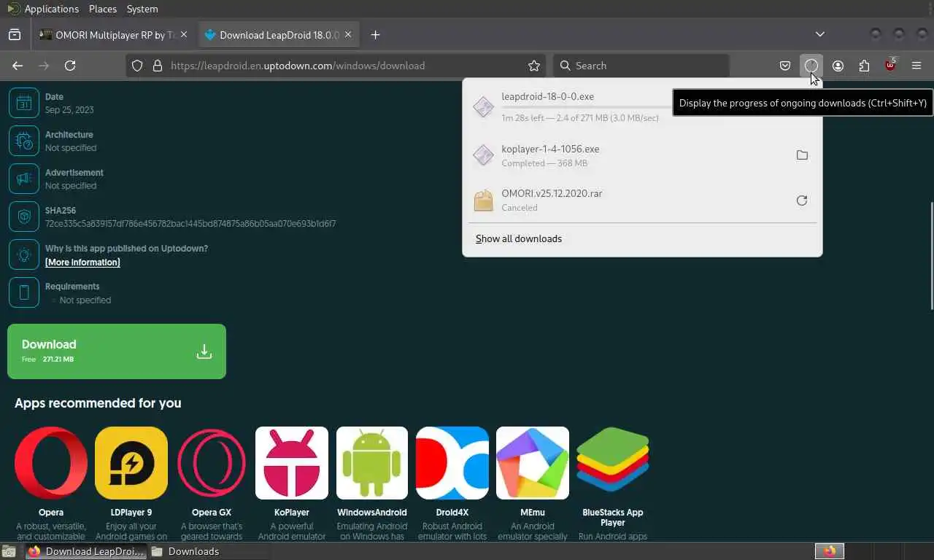The width and height of the screenshot is (934, 560).
Task: Click the Search input field
Action: (641, 66)
